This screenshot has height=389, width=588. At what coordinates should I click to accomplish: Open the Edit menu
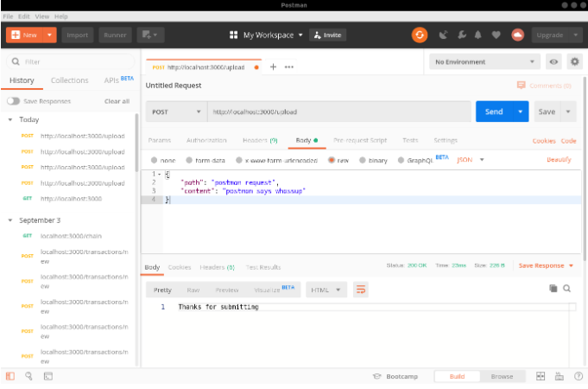[23, 16]
